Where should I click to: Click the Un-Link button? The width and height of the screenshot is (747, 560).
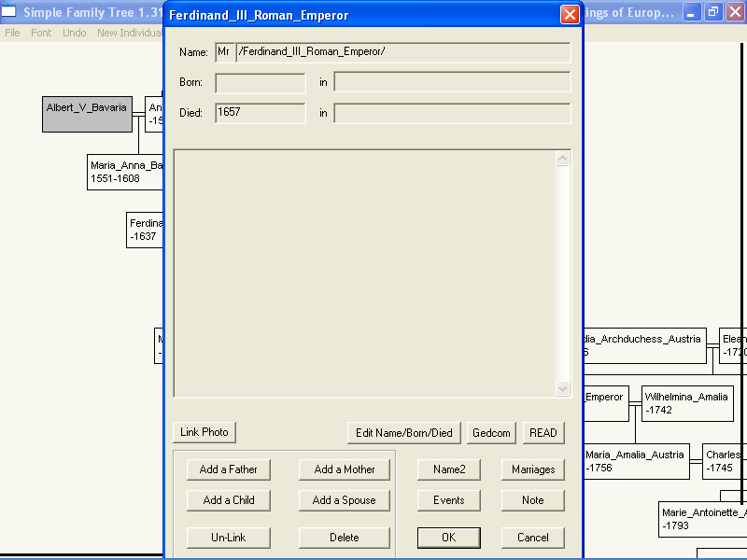[228, 538]
